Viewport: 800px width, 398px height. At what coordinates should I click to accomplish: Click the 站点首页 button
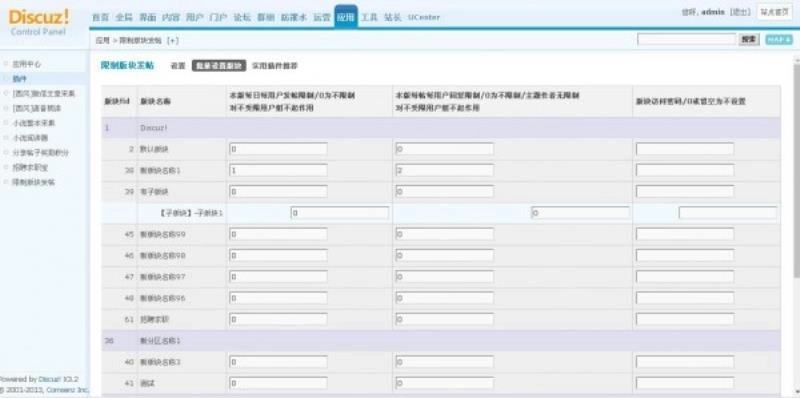click(774, 12)
